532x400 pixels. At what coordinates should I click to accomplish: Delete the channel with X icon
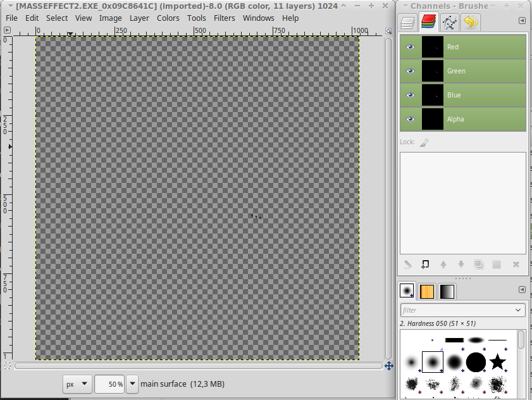click(x=516, y=265)
